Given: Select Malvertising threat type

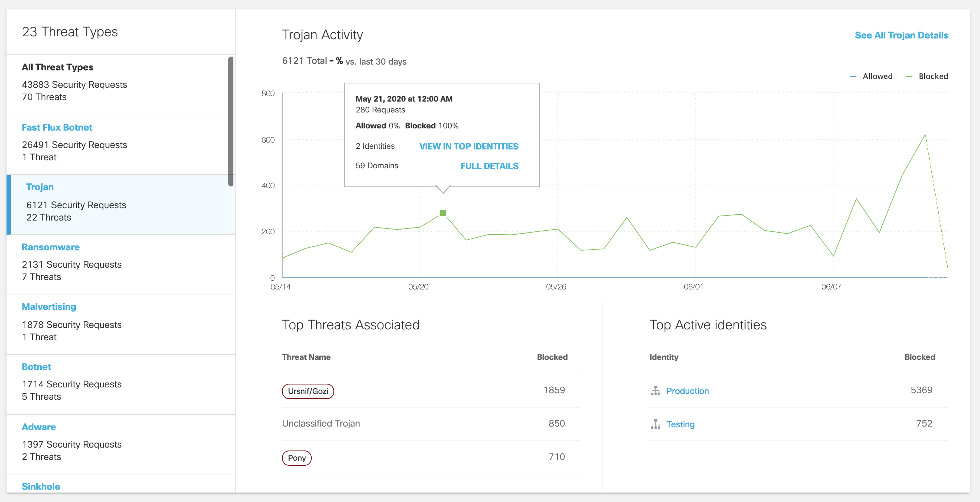Looking at the screenshot, I should tap(121, 325).
